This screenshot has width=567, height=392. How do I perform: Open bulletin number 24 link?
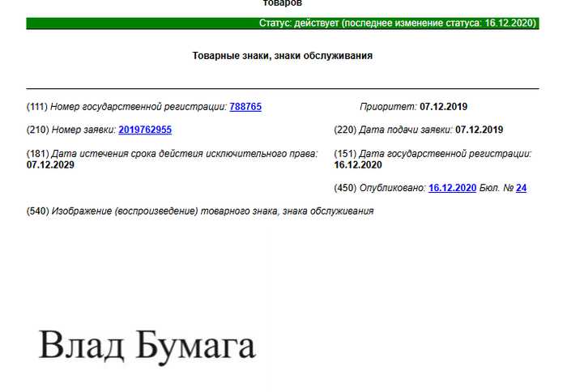[x=521, y=188]
